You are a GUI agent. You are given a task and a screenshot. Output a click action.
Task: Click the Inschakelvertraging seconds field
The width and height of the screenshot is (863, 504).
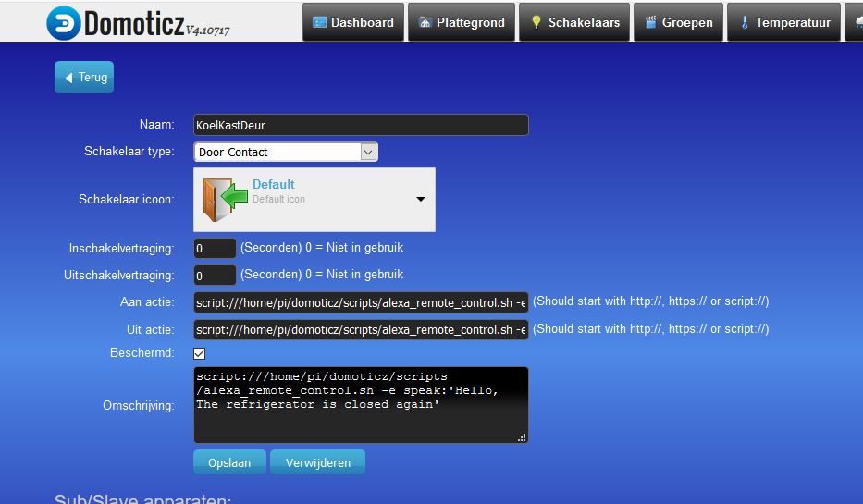pos(215,248)
